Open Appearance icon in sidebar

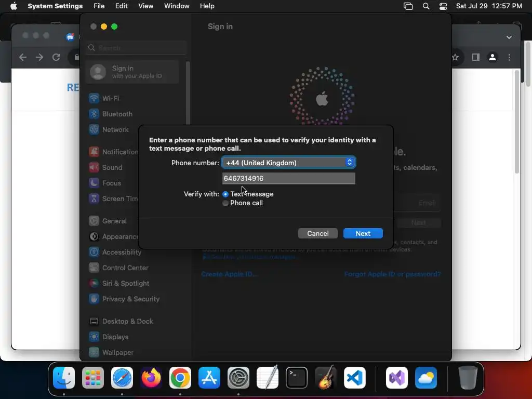point(94,236)
